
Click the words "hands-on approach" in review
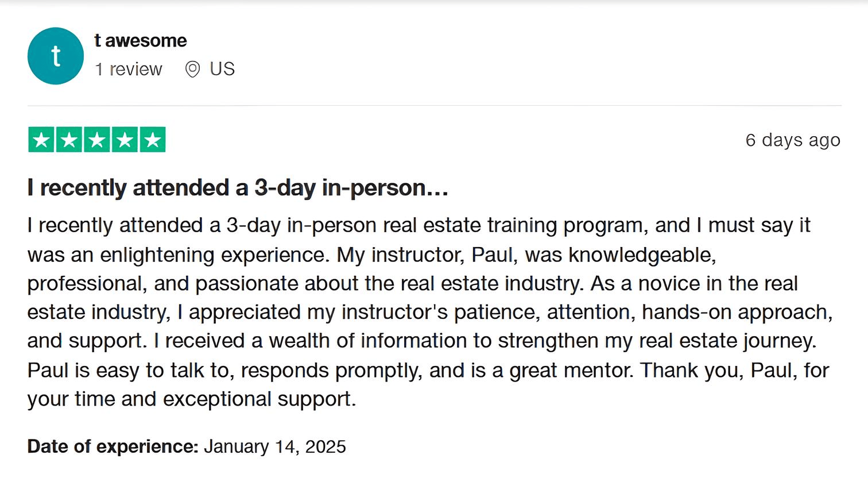point(736,312)
